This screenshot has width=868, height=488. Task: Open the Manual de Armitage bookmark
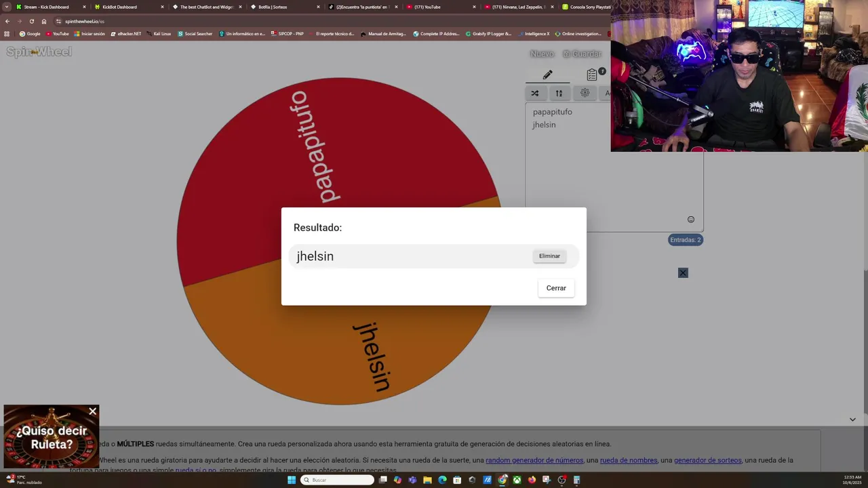pos(383,34)
